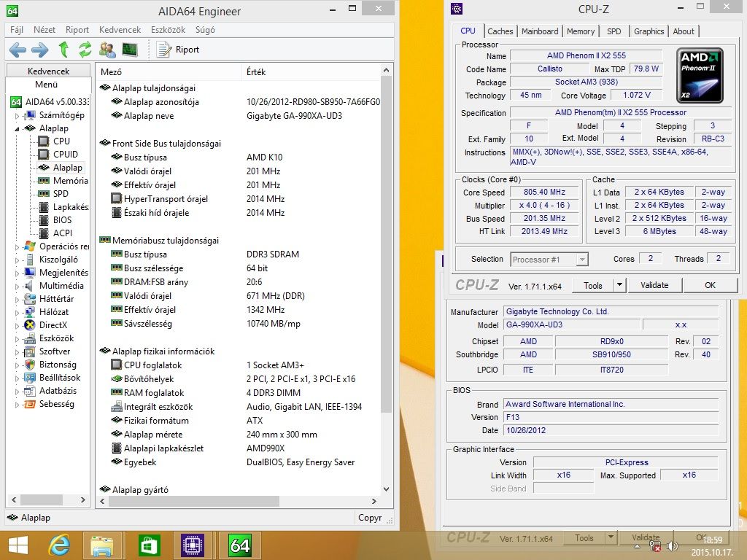Open the Tools dropdown arrow in CPU-Z

tap(619, 285)
